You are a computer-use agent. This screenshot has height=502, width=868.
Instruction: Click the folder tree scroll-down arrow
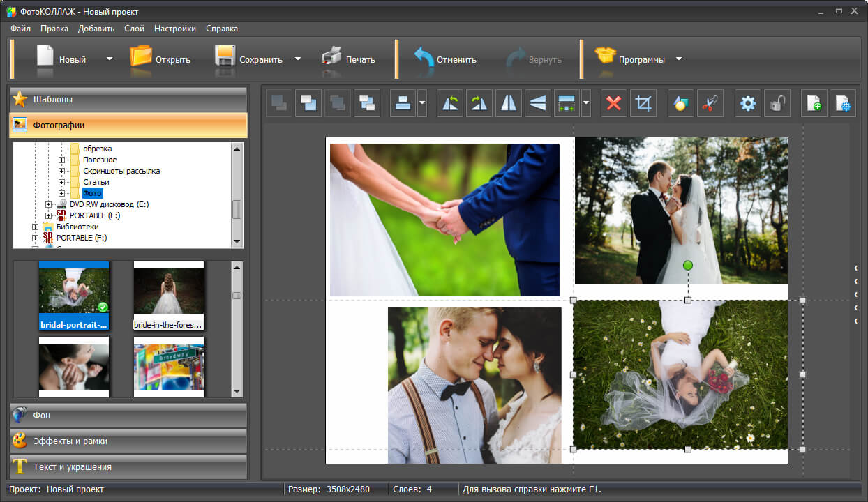pos(237,241)
